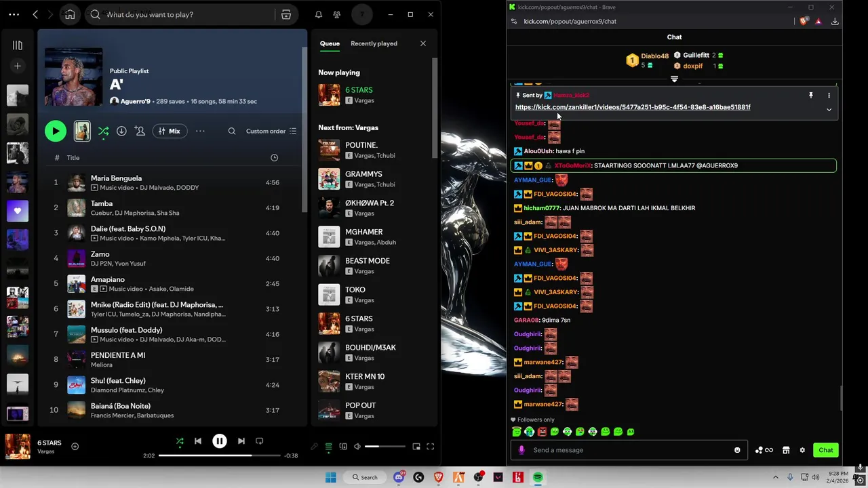Close the Queue panel

click(x=423, y=43)
